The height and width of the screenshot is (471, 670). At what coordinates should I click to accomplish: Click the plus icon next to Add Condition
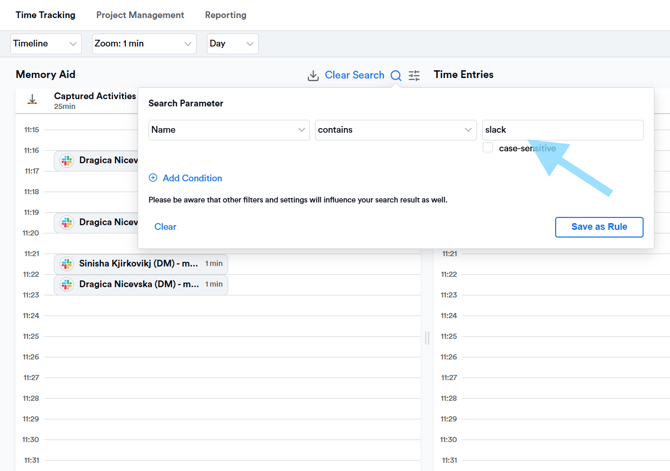click(x=153, y=178)
